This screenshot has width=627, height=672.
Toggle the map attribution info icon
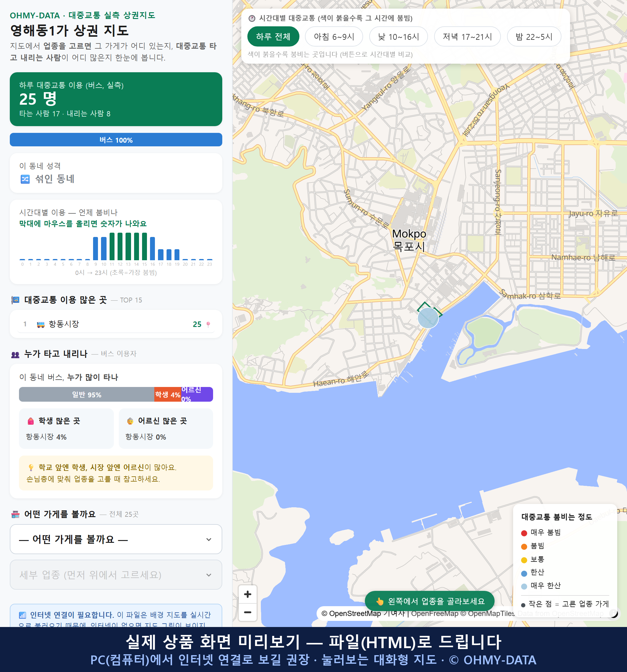[613, 613]
